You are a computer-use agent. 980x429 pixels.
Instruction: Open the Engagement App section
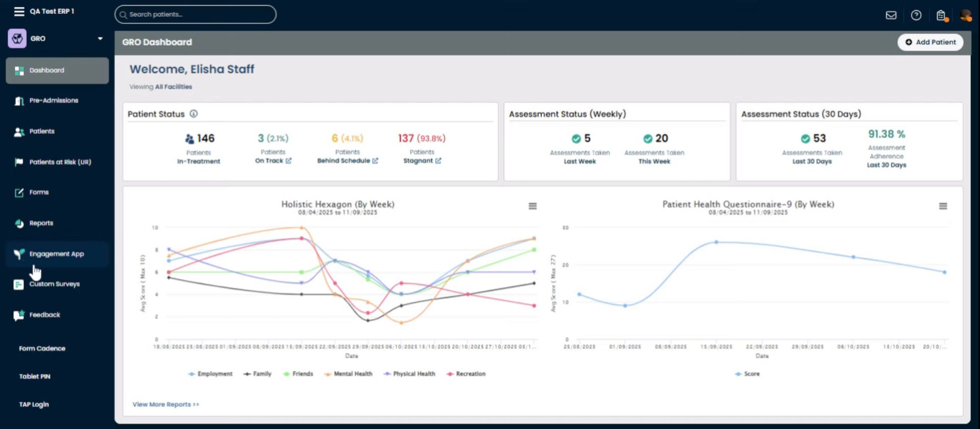(x=56, y=254)
